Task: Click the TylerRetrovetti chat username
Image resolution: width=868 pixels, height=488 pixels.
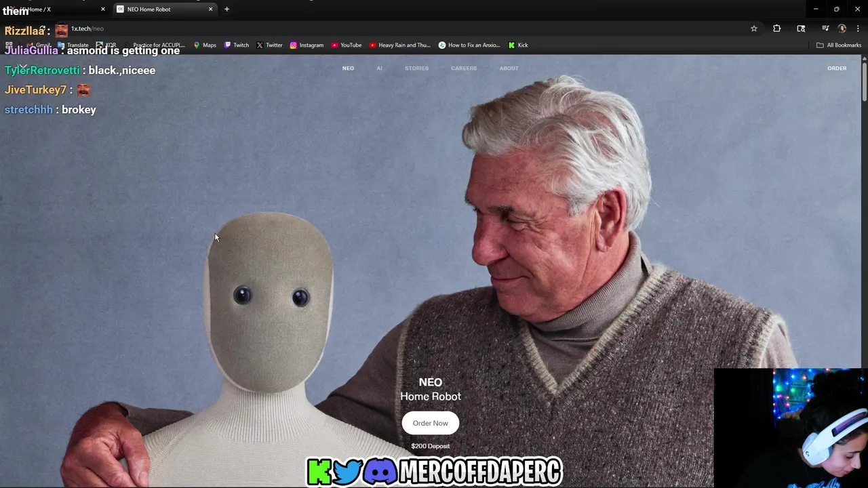Action: tap(42, 70)
